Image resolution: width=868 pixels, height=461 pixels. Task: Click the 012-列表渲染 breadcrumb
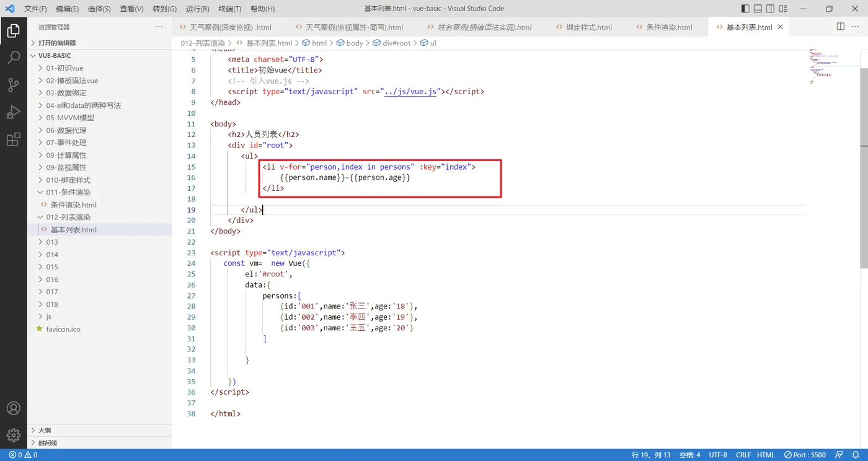pos(203,43)
